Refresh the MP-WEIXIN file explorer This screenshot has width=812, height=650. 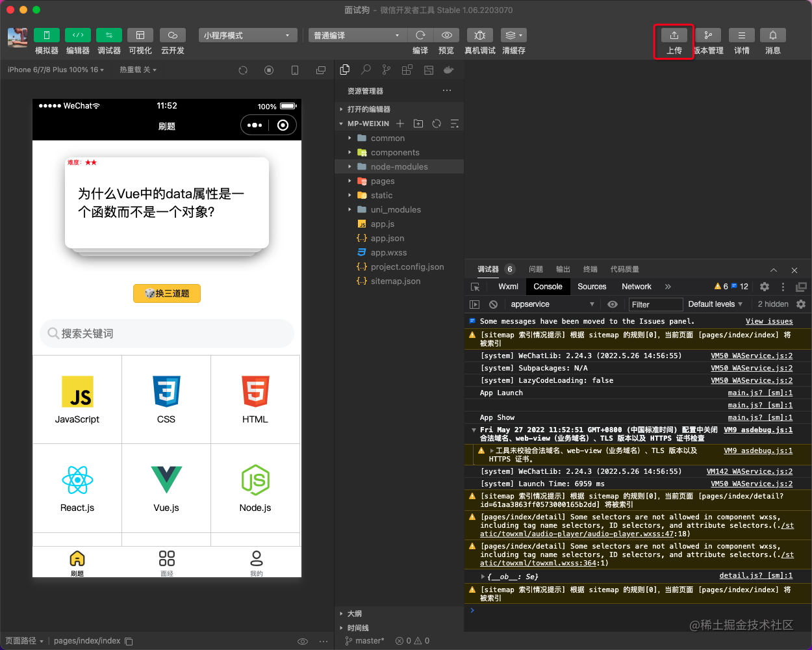pos(437,123)
